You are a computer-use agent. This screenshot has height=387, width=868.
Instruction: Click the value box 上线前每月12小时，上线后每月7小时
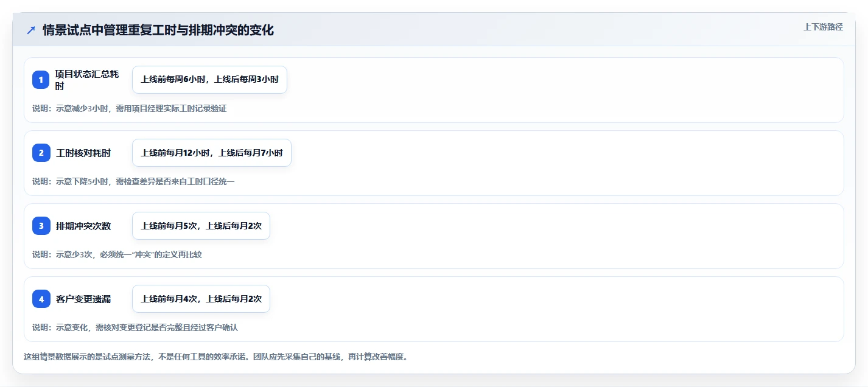click(x=212, y=153)
